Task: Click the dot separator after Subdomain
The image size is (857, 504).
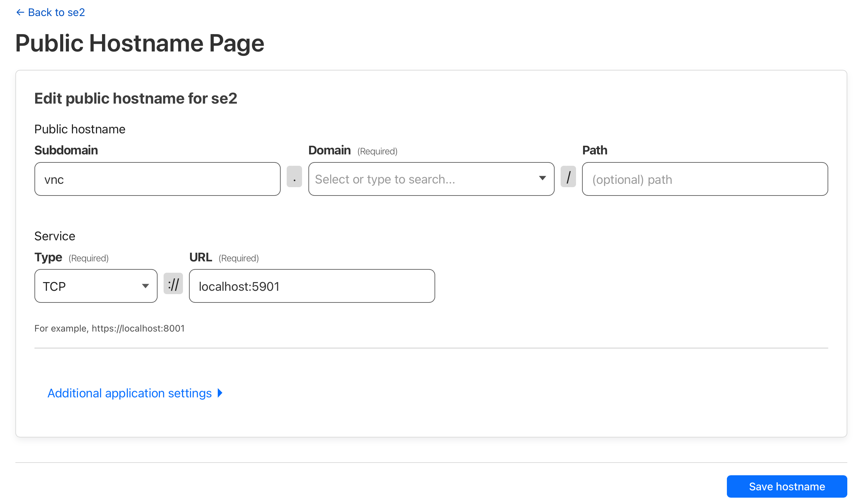Action: tap(294, 177)
